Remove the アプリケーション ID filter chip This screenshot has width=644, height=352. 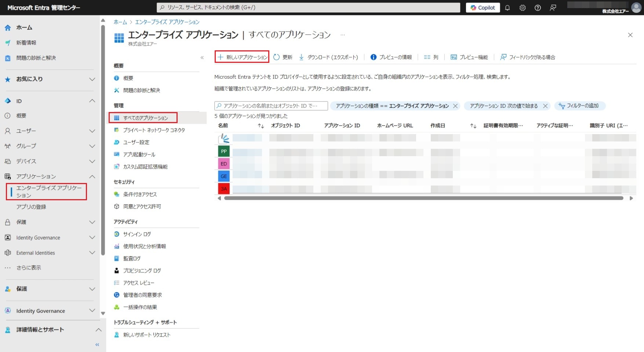[545, 106]
